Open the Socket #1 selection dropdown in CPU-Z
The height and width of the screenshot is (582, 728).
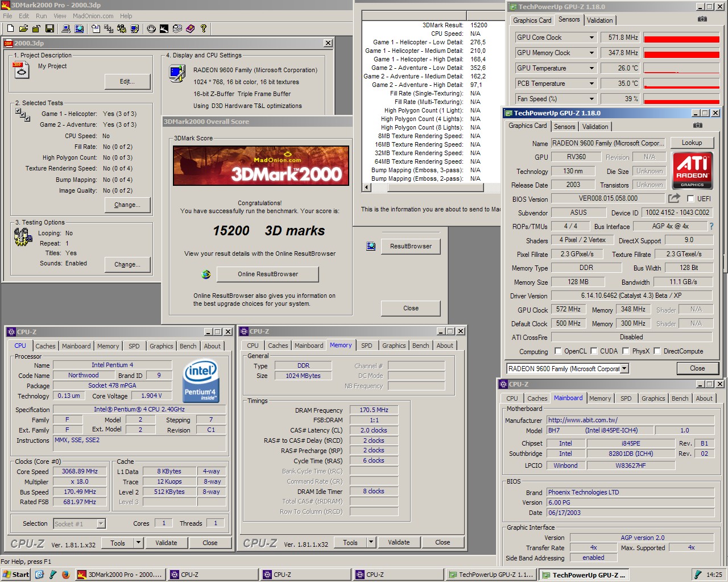tap(101, 524)
